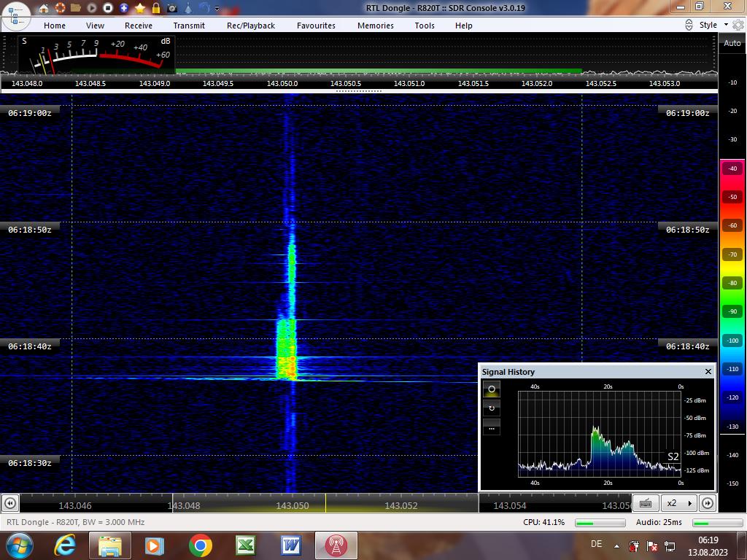The width and height of the screenshot is (747, 560).
Task: Open Google Chrome from taskbar
Action: [200, 545]
